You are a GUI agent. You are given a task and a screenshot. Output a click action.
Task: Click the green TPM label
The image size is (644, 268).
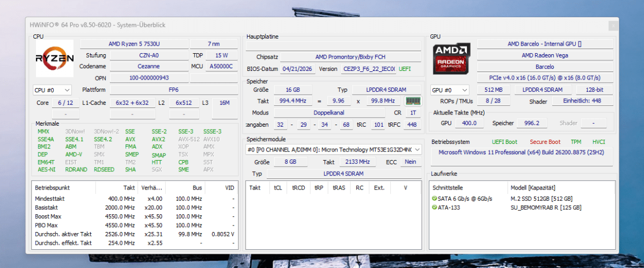click(576, 142)
